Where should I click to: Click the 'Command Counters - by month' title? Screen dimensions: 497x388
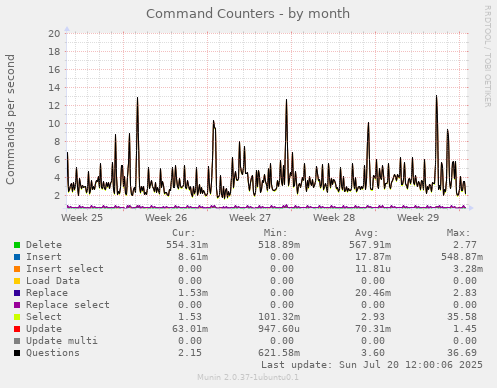248,14
